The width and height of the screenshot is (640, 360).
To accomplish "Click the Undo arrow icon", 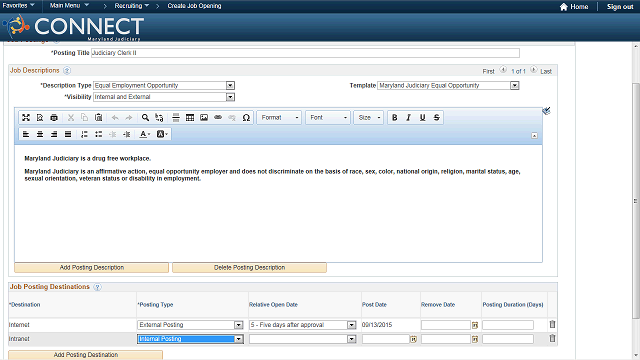I will coord(115,118).
